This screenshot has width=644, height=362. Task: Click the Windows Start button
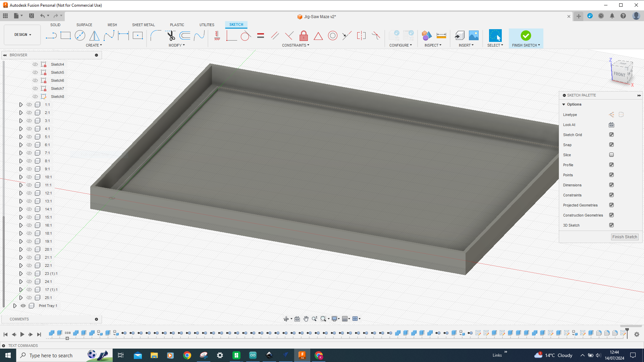[x=8, y=355]
